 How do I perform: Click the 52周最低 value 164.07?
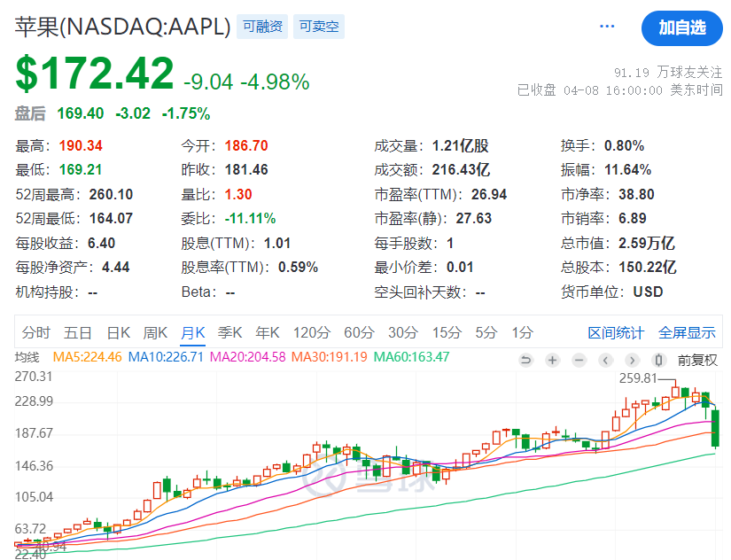pyautogui.click(x=111, y=218)
